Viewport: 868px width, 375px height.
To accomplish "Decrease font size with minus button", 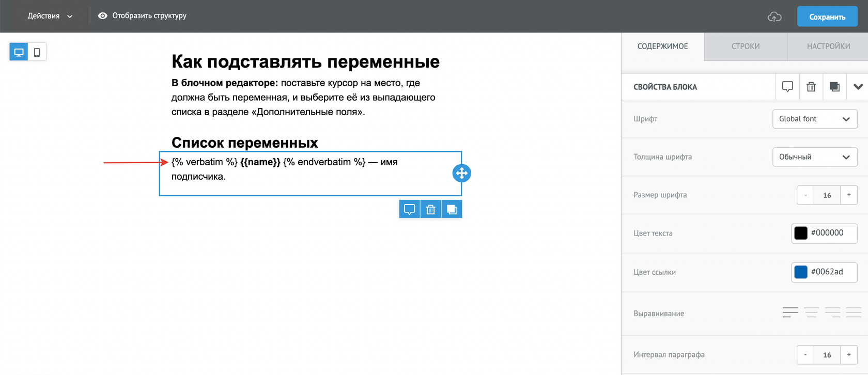I will click(x=805, y=195).
